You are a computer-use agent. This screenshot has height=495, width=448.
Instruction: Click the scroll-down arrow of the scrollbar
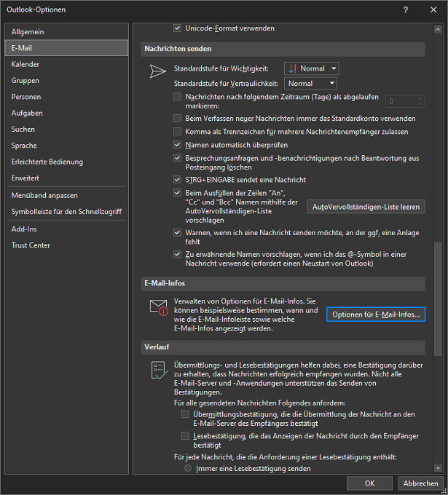[x=438, y=469]
